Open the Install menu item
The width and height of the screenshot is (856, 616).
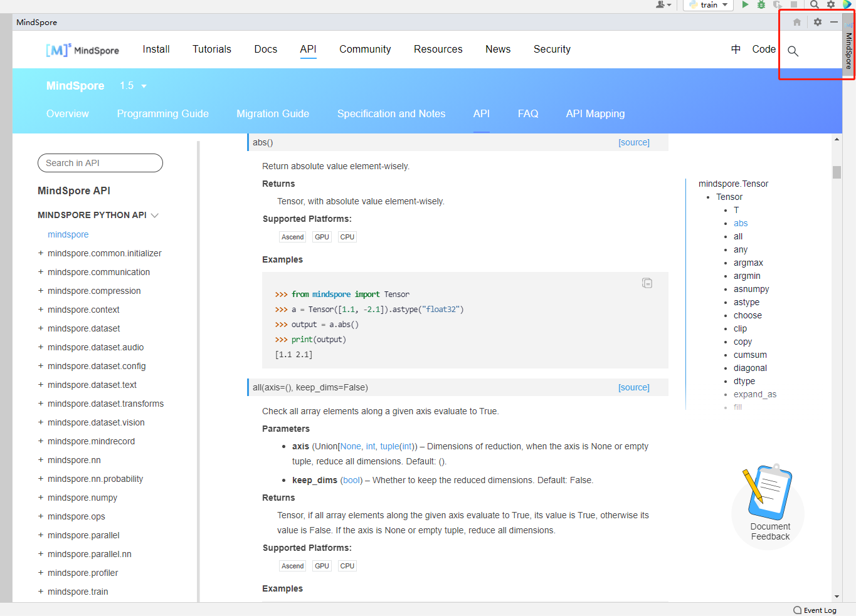click(156, 49)
